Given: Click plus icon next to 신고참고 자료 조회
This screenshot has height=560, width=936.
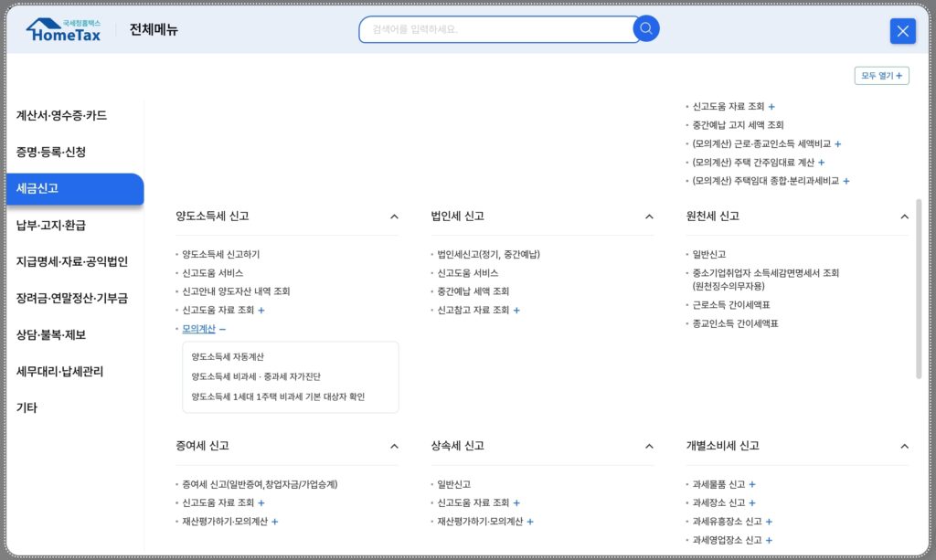Looking at the screenshot, I should pyautogui.click(x=516, y=311).
